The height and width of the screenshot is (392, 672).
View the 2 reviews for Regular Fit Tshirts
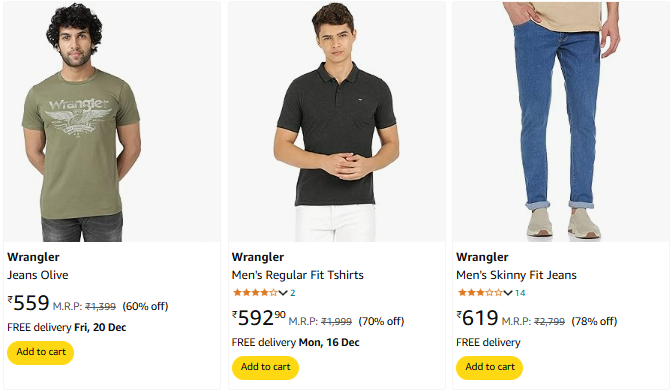click(x=293, y=293)
